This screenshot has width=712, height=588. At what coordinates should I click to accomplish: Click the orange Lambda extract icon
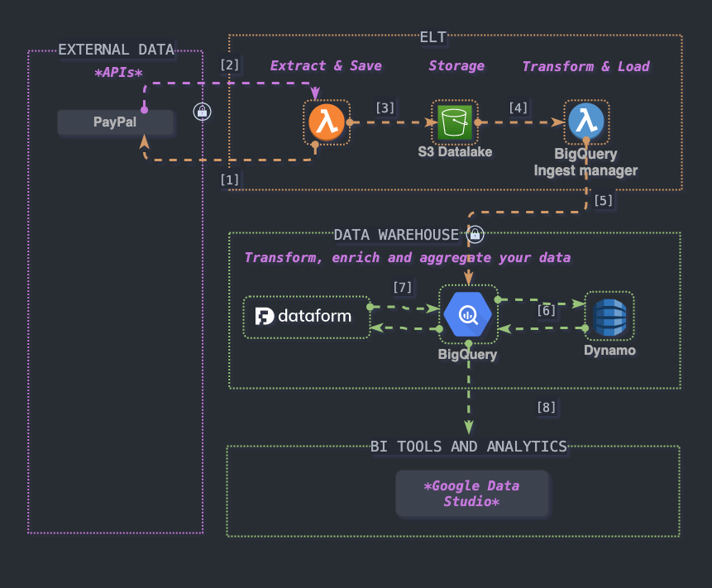pos(327,122)
